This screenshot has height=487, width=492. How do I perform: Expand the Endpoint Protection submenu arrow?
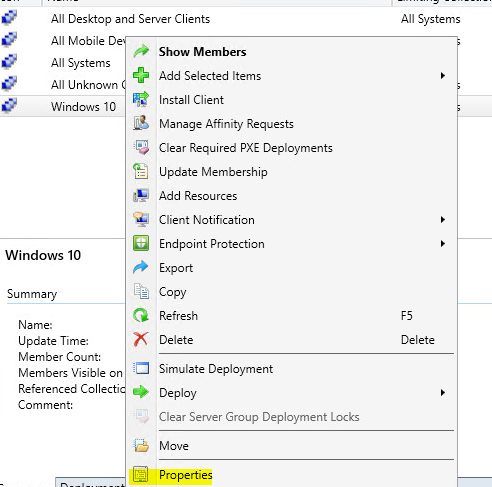click(443, 244)
